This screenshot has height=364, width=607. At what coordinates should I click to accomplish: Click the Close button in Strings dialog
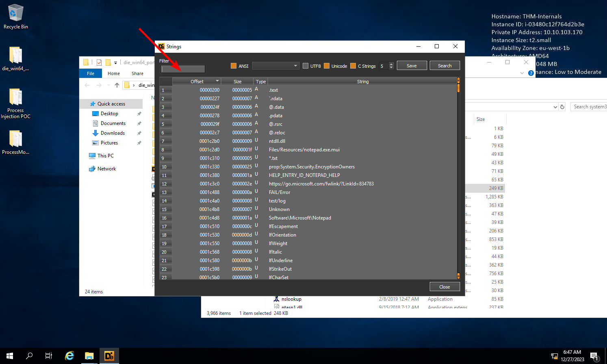tap(444, 287)
